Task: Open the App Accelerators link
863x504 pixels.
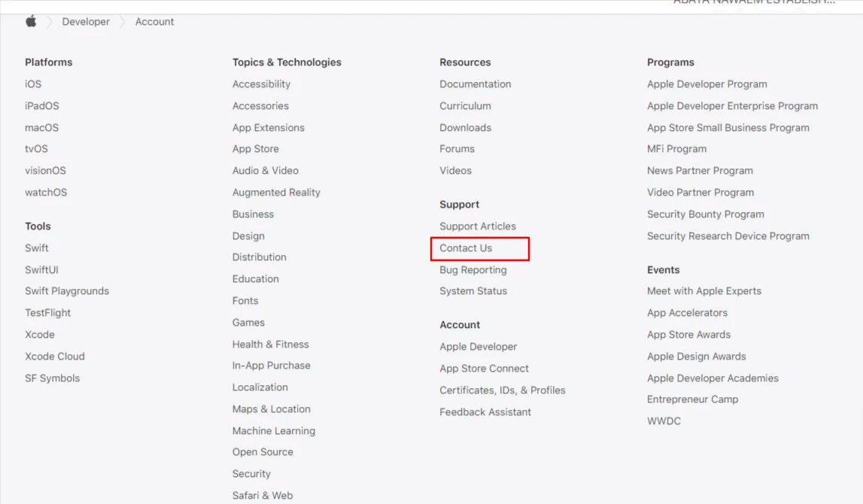Action: (688, 312)
